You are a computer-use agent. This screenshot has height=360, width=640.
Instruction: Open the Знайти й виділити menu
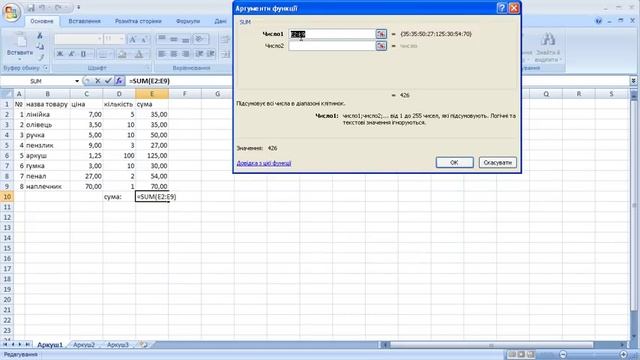(548, 48)
